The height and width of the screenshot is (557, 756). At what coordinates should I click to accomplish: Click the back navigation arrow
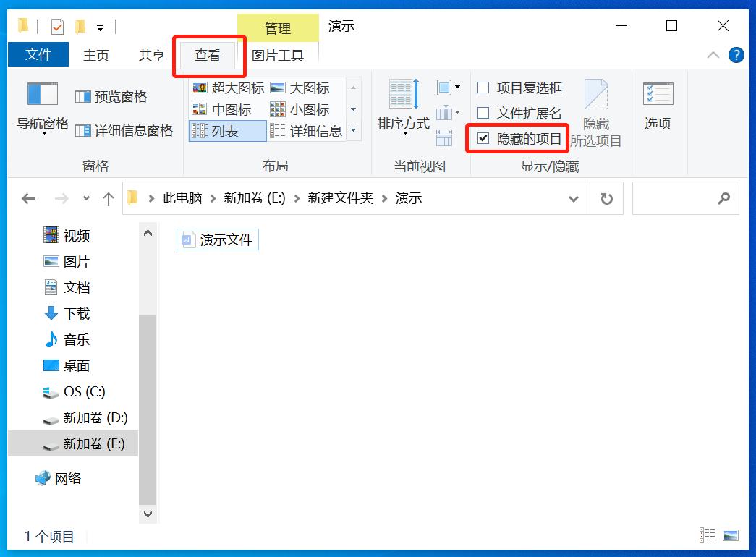28,198
